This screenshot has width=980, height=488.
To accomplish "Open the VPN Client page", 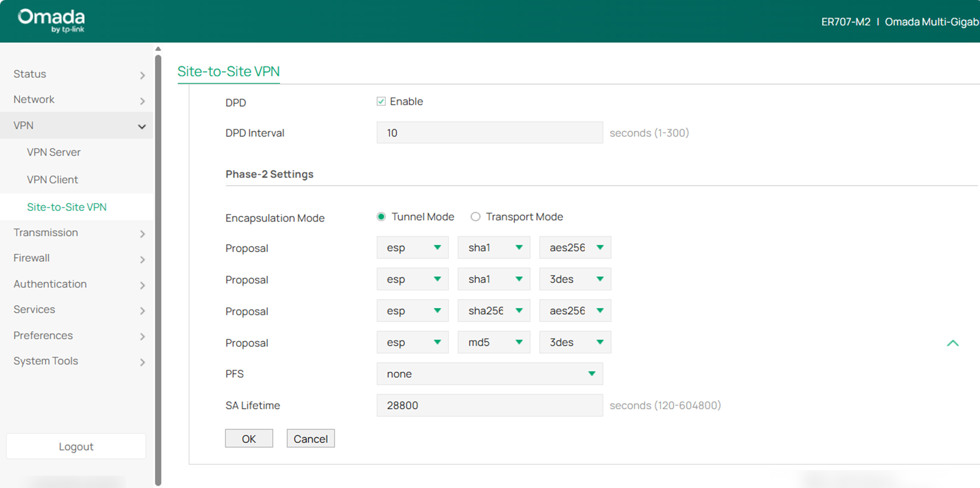I will tap(52, 179).
